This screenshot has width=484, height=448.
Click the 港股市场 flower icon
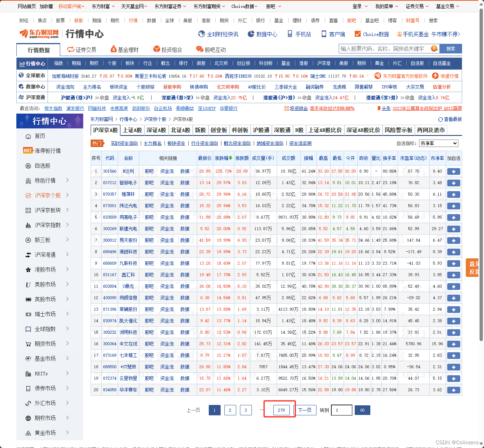[x=28, y=270]
